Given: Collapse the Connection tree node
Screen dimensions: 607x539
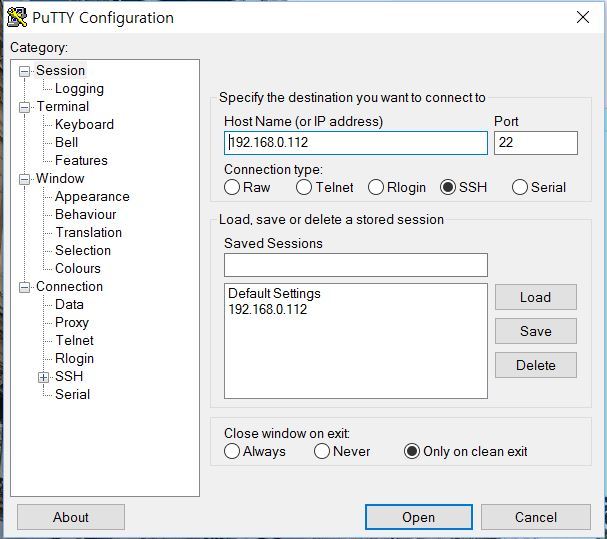Looking at the screenshot, I should click(x=24, y=287).
